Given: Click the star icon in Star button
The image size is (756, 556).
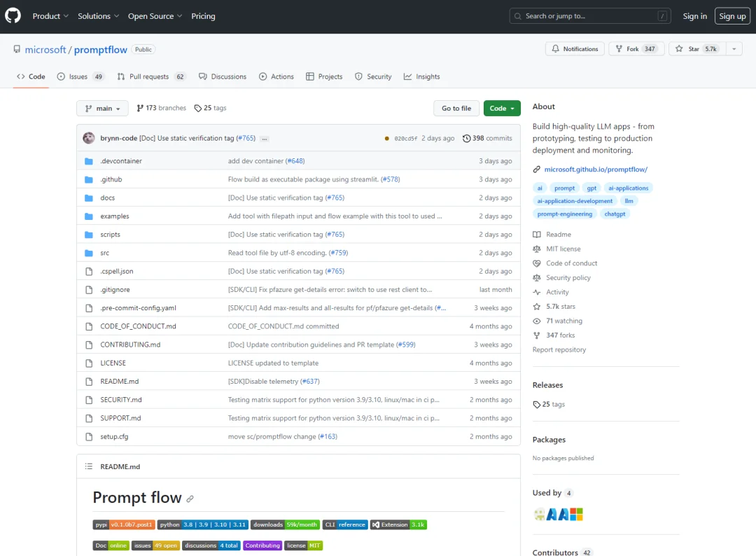Looking at the screenshot, I should pyautogui.click(x=679, y=49).
